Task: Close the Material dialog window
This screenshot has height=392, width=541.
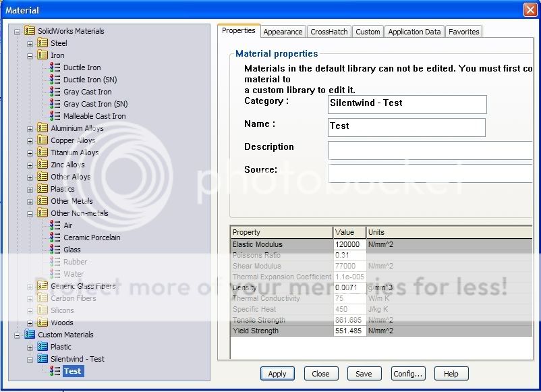Action: coord(530,9)
